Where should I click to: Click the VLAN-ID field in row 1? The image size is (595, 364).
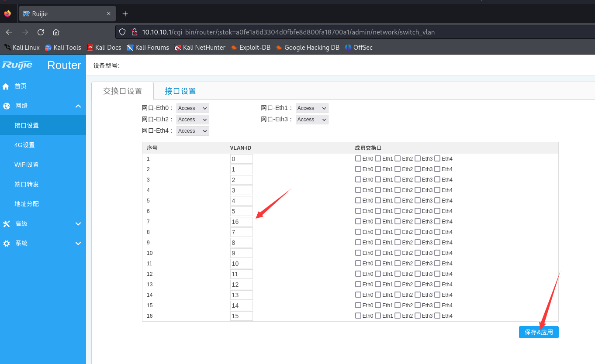pyautogui.click(x=242, y=159)
